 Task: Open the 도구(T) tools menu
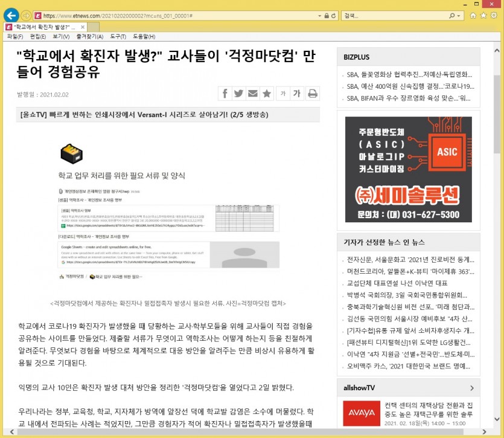[x=118, y=37]
